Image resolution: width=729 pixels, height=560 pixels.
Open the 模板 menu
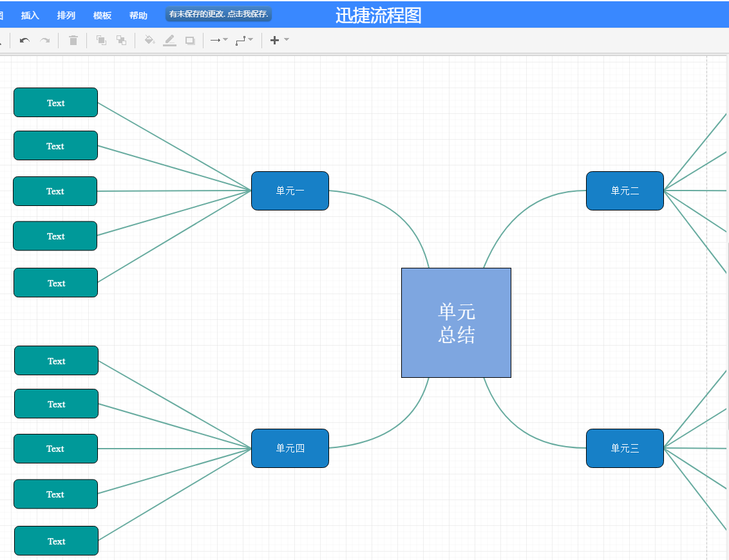pos(102,15)
